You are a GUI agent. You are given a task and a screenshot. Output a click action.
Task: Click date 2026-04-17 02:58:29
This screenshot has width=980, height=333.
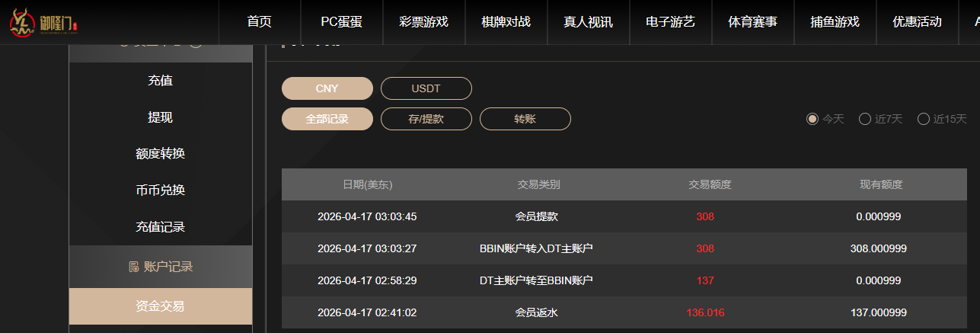pyautogui.click(x=367, y=280)
